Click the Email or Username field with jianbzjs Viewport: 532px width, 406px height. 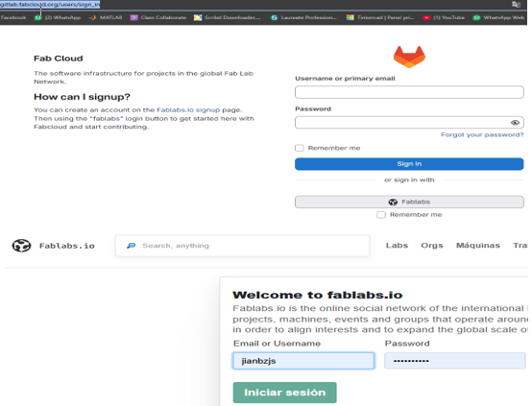click(303, 361)
